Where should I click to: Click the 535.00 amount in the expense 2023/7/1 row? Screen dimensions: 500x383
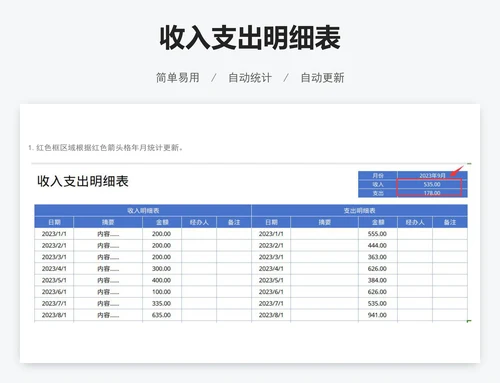tap(377, 304)
